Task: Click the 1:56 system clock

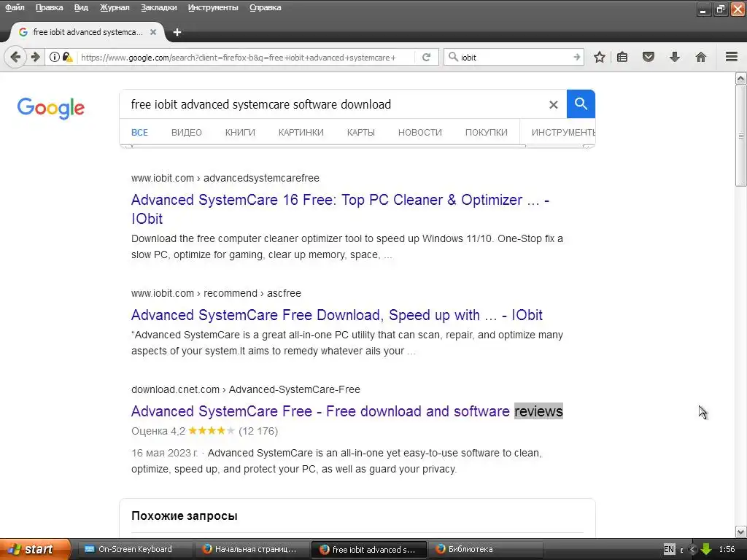Action: coord(727,549)
